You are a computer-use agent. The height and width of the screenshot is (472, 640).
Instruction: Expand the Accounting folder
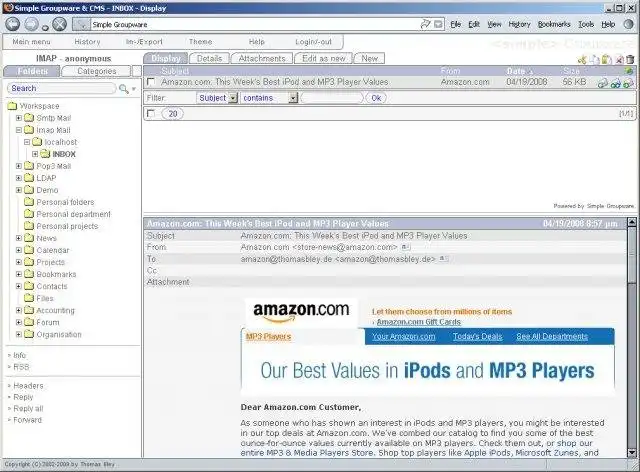[x=19, y=310]
